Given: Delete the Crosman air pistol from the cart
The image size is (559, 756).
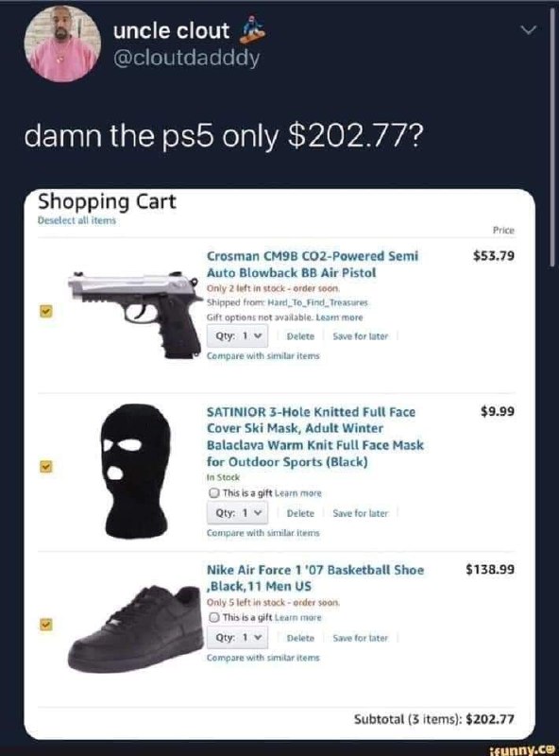Looking at the screenshot, I should pyautogui.click(x=300, y=336).
